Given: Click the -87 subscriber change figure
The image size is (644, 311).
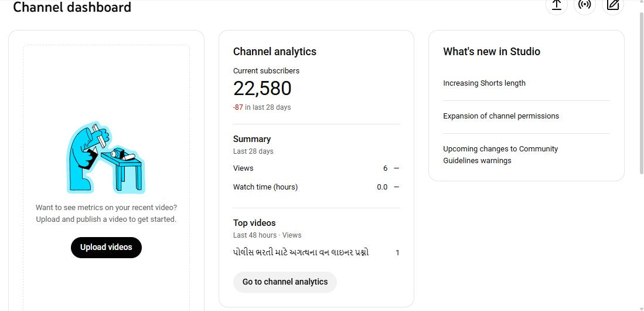Looking at the screenshot, I should 238,107.
